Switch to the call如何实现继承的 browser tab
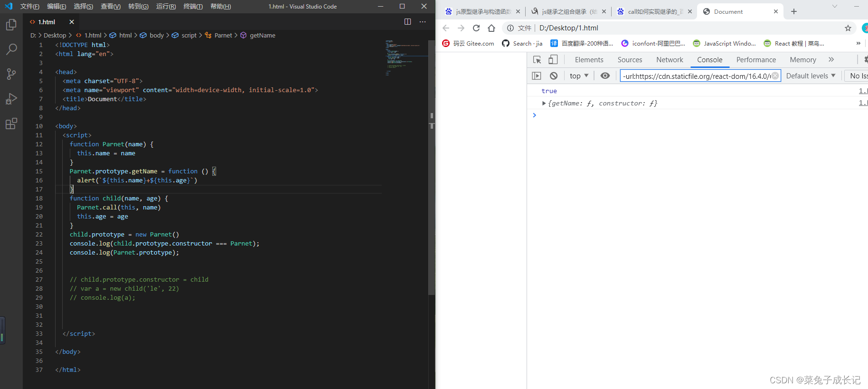This screenshot has height=389, width=868. tap(655, 11)
